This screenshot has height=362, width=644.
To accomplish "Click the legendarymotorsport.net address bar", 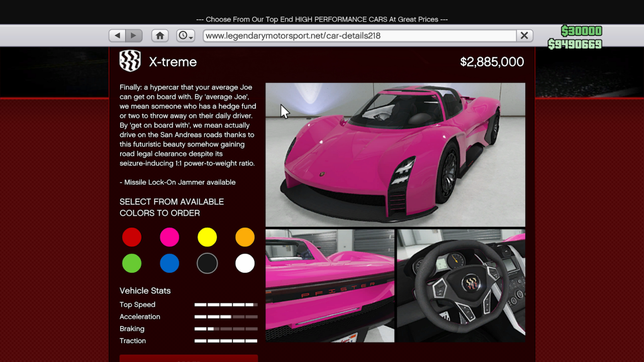I will [x=358, y=36].
